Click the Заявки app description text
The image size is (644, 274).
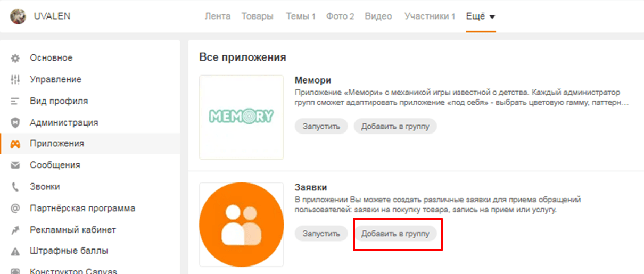click(x=438, y=205)
